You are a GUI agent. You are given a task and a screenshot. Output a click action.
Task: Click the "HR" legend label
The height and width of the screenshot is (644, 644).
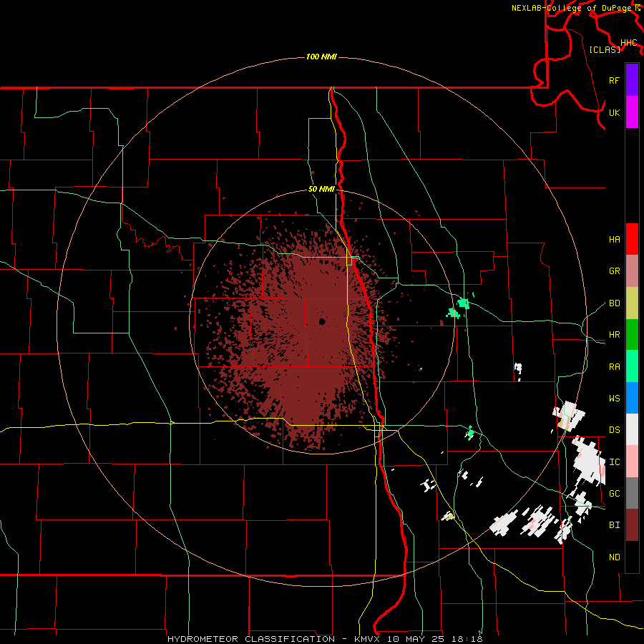614,335
